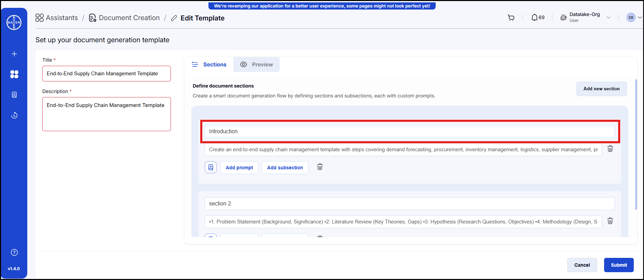
Task: Delete the Introduction section prompt with trash icon
Action: (x=610, y=149)
